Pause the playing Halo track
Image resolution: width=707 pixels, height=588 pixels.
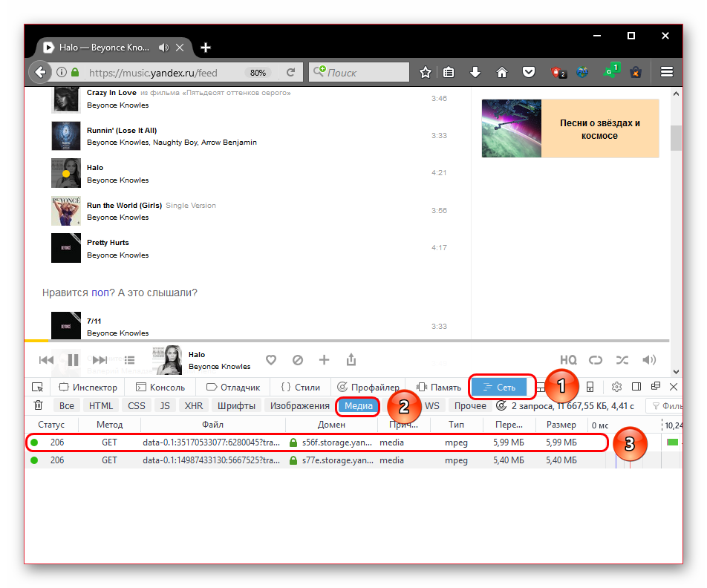[73, 360]
